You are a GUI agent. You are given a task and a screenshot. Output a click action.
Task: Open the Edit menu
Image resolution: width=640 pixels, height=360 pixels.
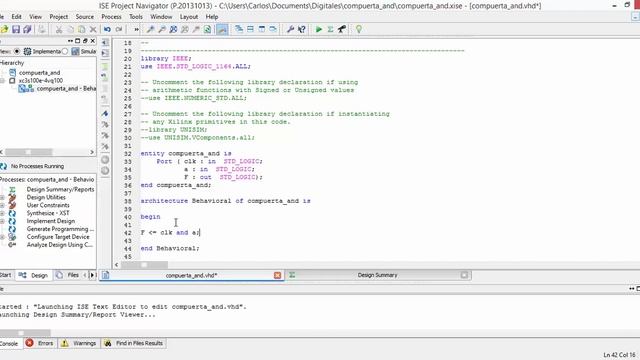[x=16, y=17]
